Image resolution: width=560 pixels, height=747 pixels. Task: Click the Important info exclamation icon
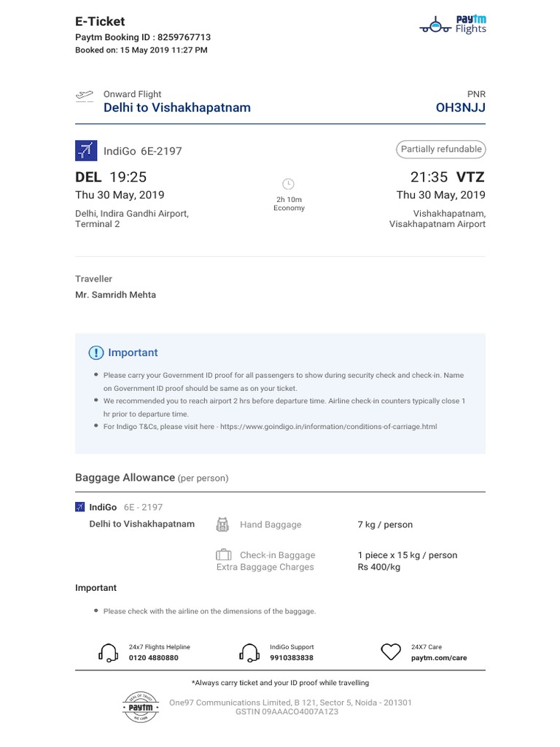pos(96,353)
